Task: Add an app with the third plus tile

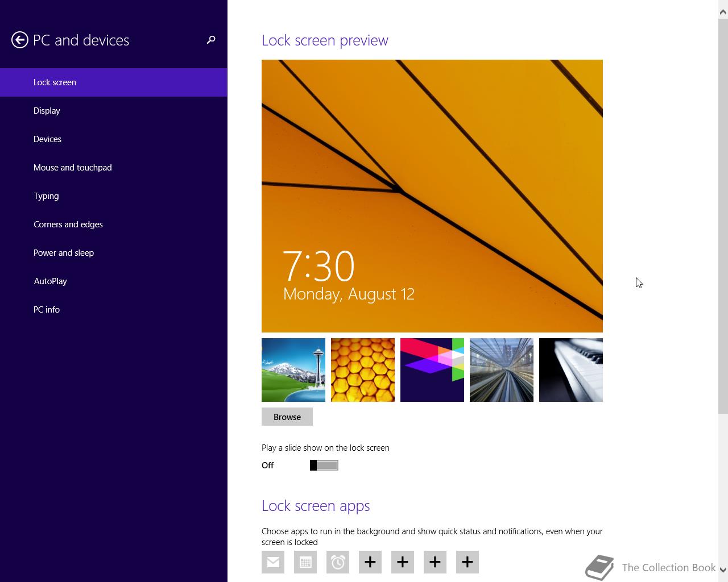Action: 435,562
